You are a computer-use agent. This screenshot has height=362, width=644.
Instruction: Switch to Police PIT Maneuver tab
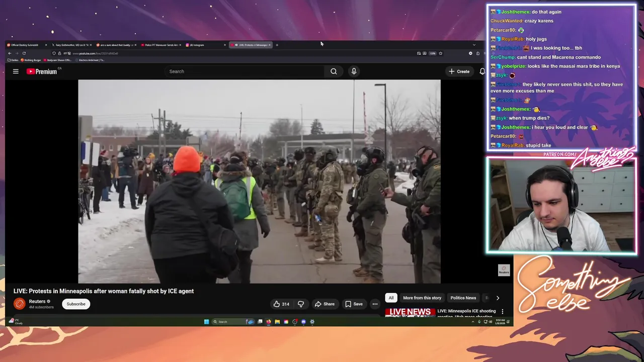[x=160, y=45]
